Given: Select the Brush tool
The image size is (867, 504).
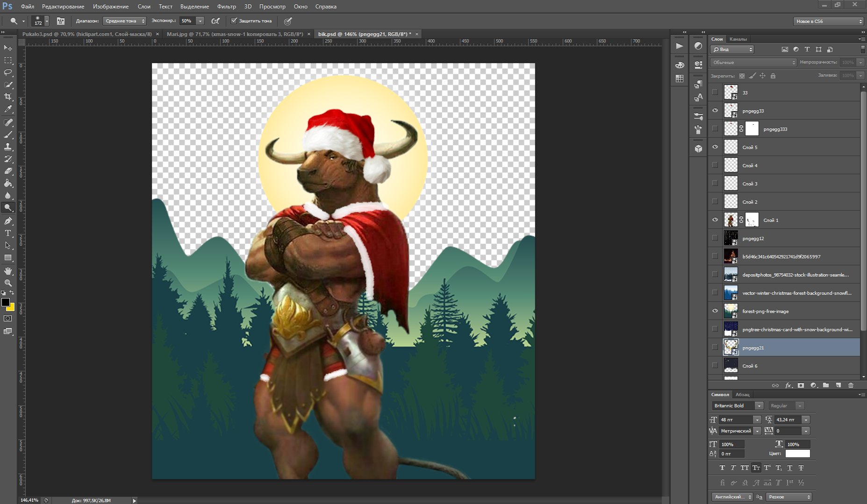Looking at the screenshot, I should tap(8, 135).
